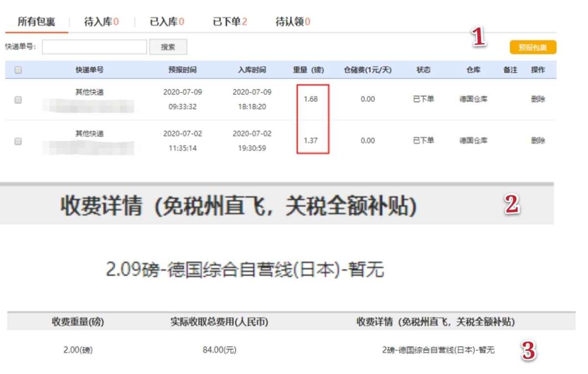
Task: Click storage fee 0.00 in the 1.37 row
Action: 367,141
